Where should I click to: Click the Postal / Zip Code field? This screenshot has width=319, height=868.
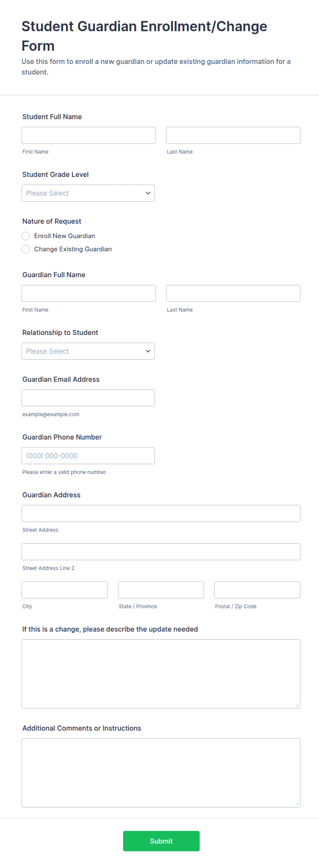(x=257, y=589)
